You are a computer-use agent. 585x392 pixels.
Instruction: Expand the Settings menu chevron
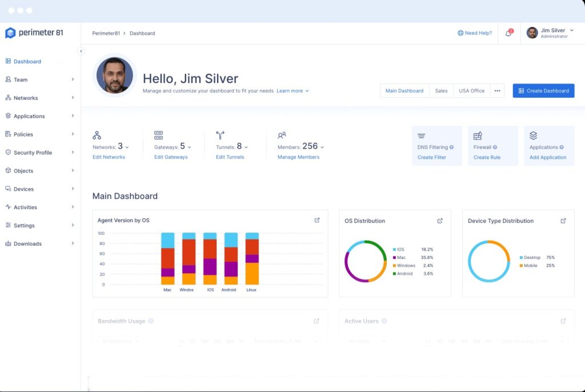pyautogui.click(x=73, y=225)
